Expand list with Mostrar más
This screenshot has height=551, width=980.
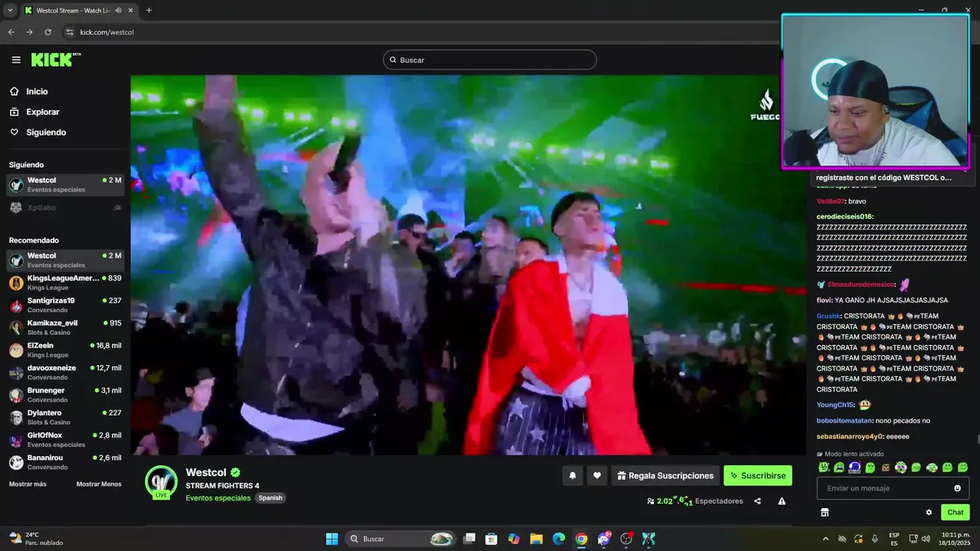tap(28, 484)
